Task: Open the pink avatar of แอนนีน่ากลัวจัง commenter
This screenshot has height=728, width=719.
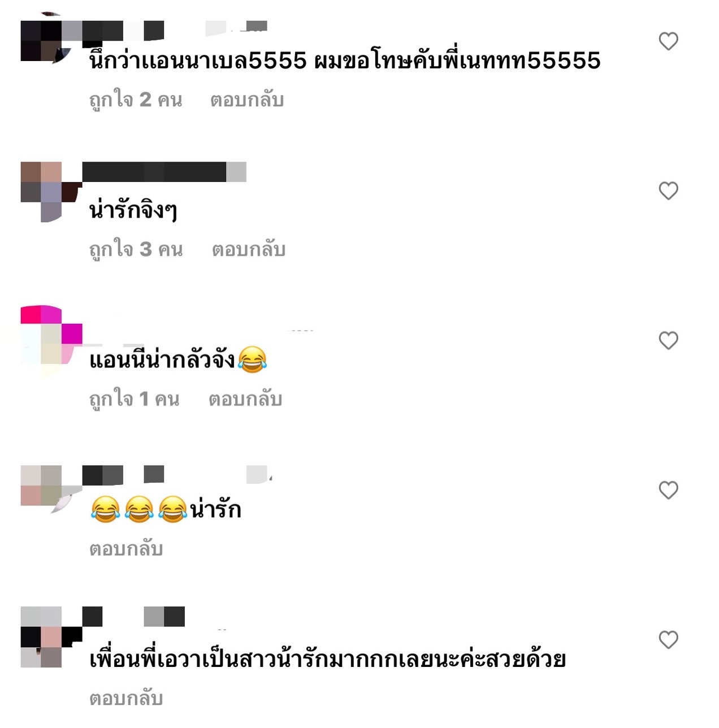Action: pyautogui.click(x=51, y=335)
